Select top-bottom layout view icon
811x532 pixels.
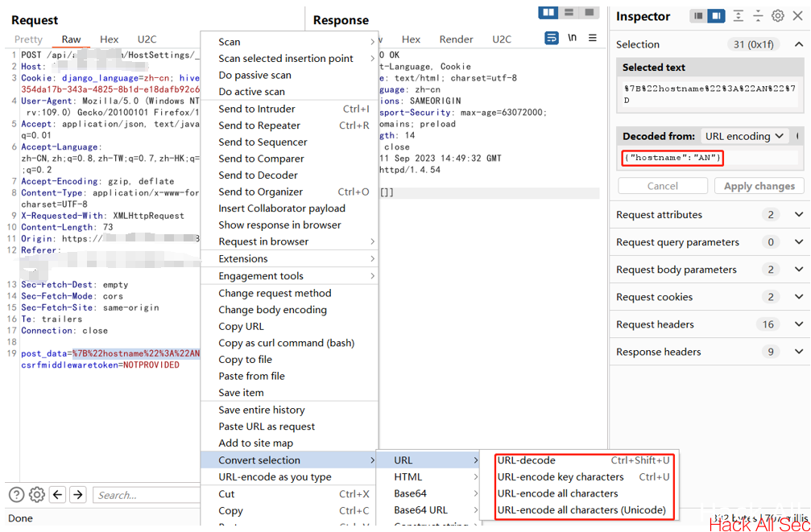[569, 12]
